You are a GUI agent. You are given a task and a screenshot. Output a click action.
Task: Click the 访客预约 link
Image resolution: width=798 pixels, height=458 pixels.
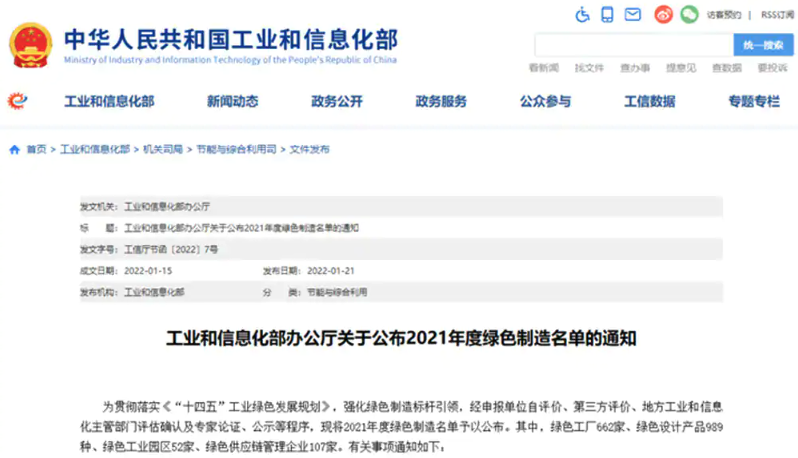click(x=725, y=16)
